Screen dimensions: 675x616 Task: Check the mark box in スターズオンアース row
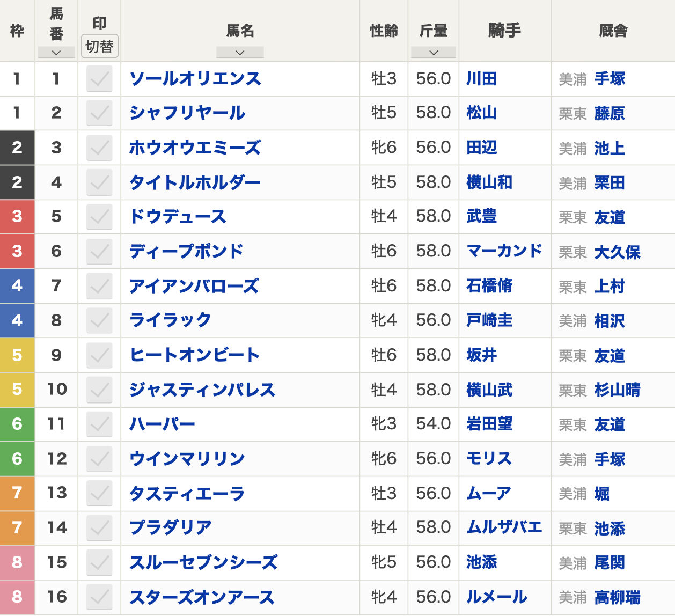click(x=99, y=597)
